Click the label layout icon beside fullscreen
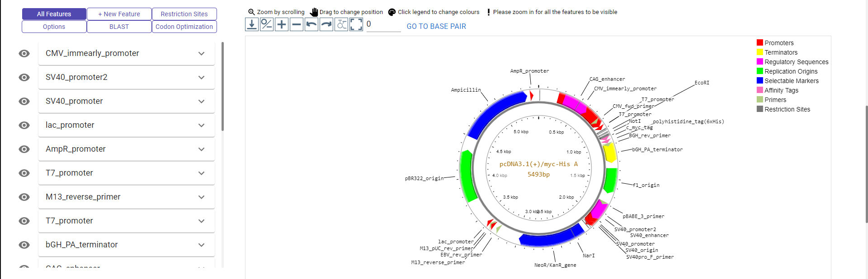 coord(341,24)
